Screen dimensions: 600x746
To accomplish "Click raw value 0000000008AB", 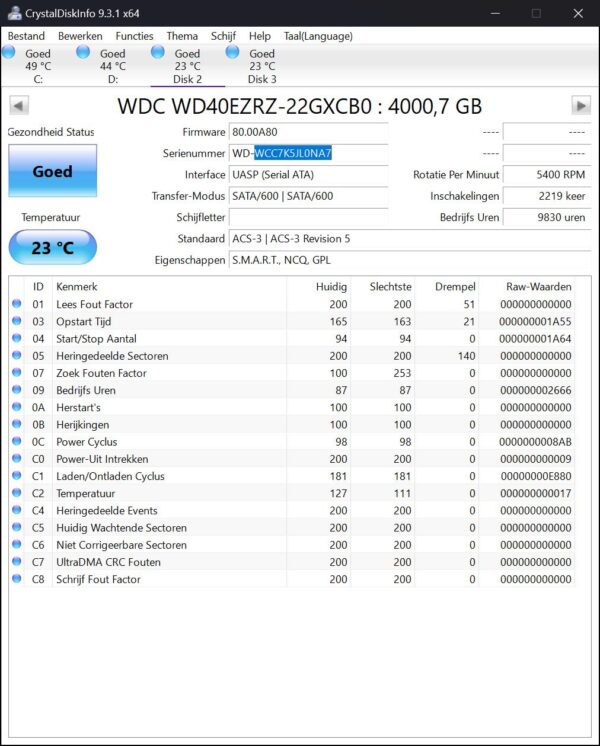I will 535,442.
